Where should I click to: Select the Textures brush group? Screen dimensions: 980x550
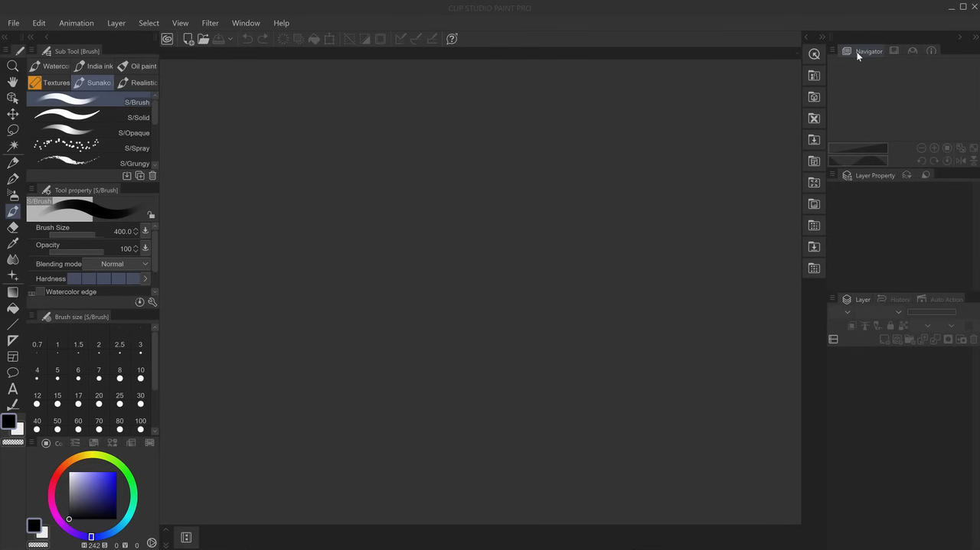point(49,83)
